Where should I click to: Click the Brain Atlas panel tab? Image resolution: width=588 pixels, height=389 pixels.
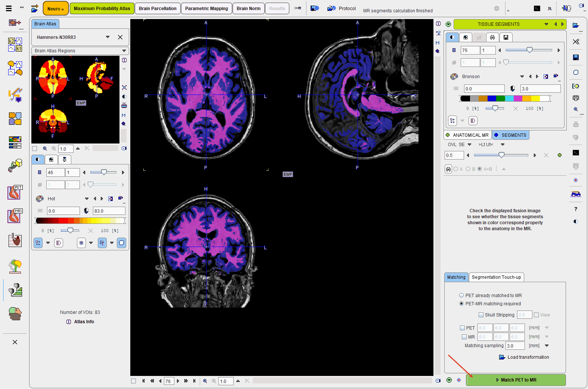click(x=45, y=24)
